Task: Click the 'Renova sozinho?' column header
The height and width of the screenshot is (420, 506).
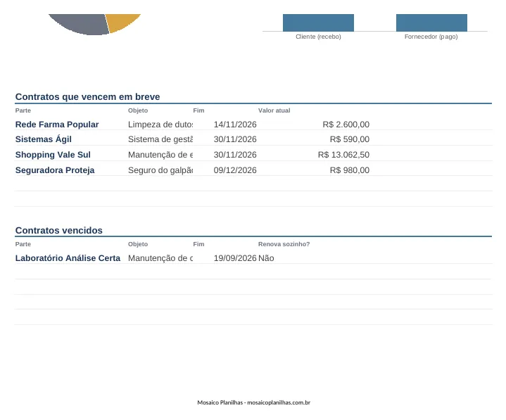Action: click(x=284, y=244)
